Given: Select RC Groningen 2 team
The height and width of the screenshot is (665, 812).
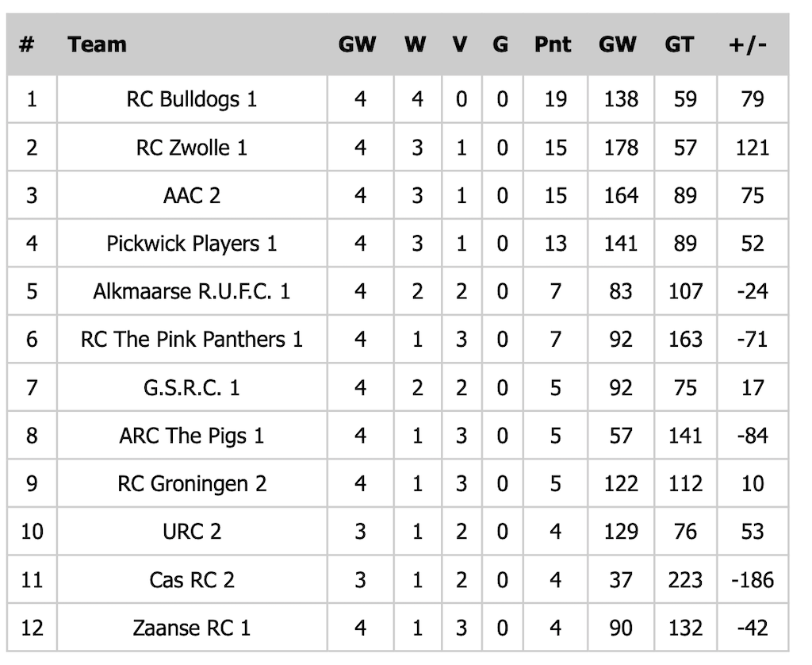Looking at the screenshot, I should click(192, 484).
